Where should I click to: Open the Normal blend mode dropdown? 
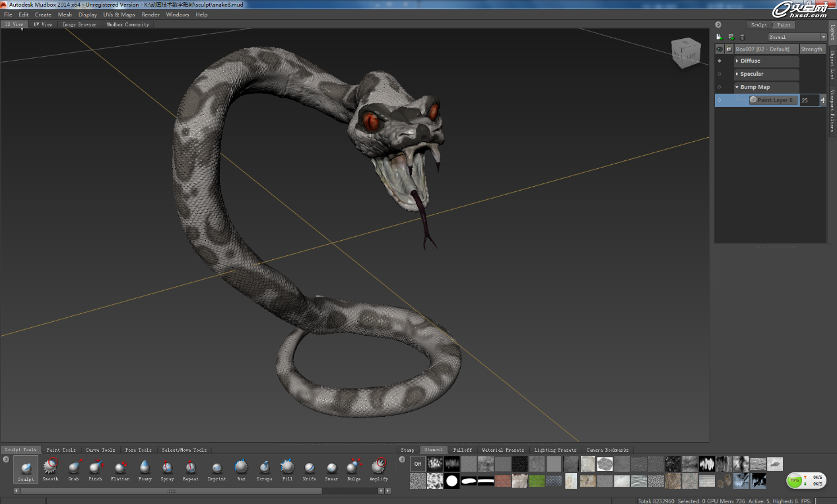[x=797, y=37]
